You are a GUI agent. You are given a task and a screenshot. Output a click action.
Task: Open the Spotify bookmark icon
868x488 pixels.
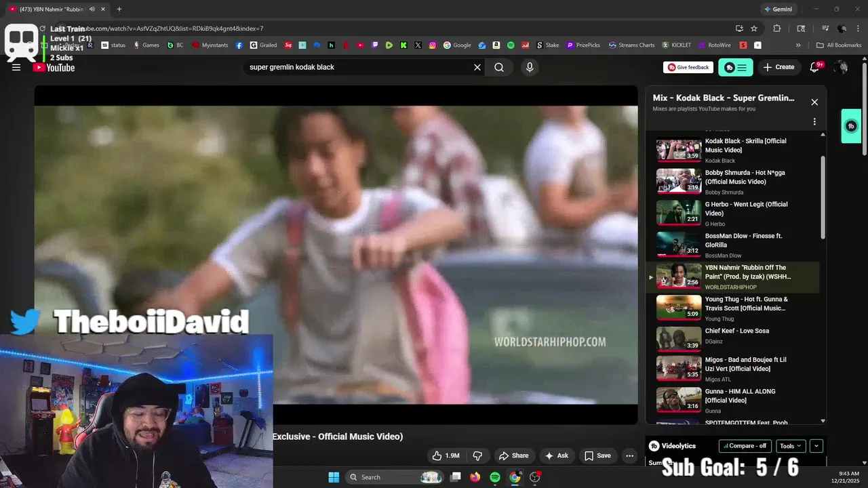click(511, 45)
